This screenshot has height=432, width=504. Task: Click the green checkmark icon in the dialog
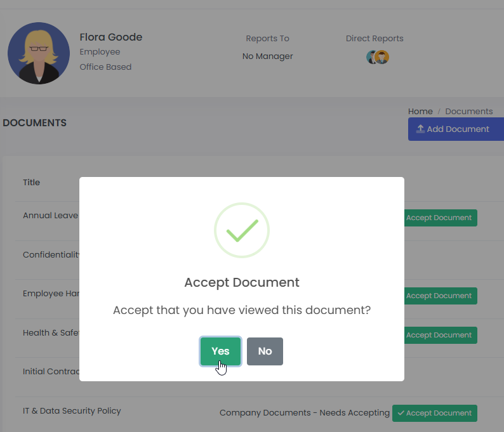(242, 230)
